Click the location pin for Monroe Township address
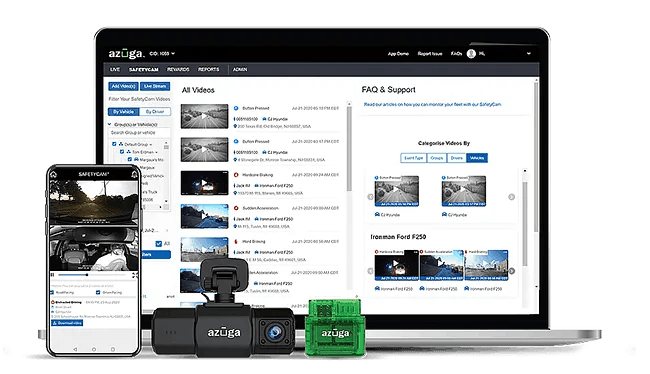 235,160
